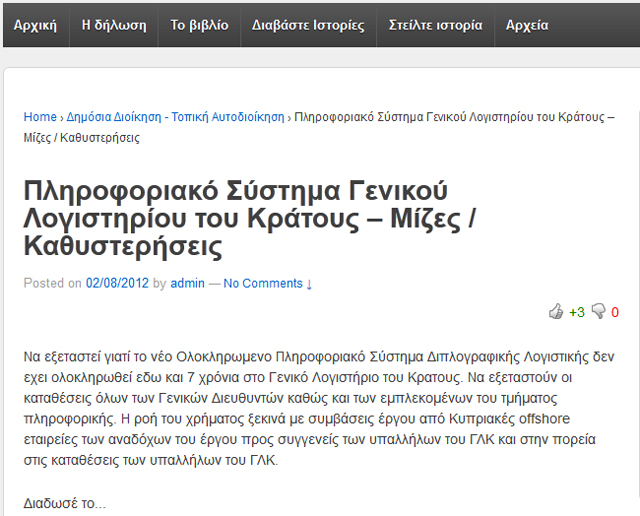Click the Διαδωσέ το... share heading
The height and width of the screenshot is (516, 640).
click(x=64, y=503)
